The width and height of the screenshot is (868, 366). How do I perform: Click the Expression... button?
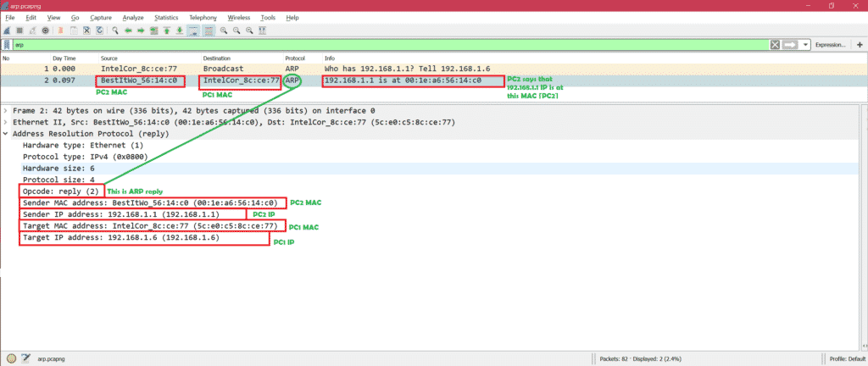[830, 44]
